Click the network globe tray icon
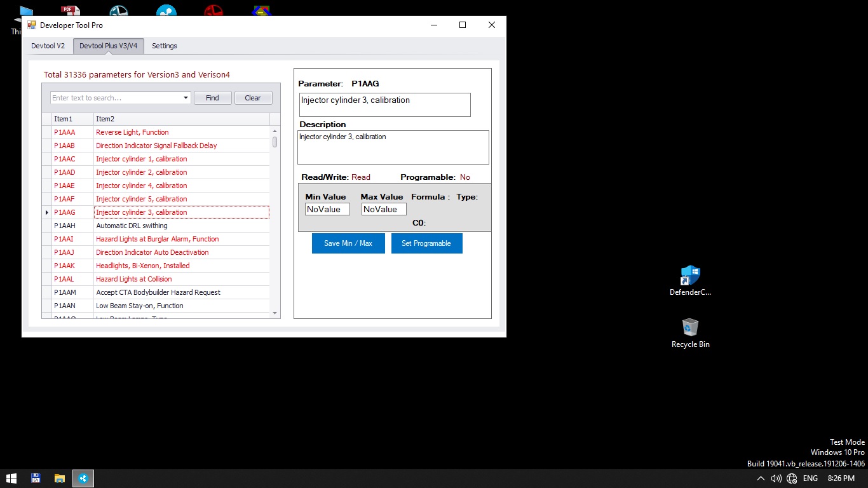Screen dimensions: 868x488 pos(792,478)
